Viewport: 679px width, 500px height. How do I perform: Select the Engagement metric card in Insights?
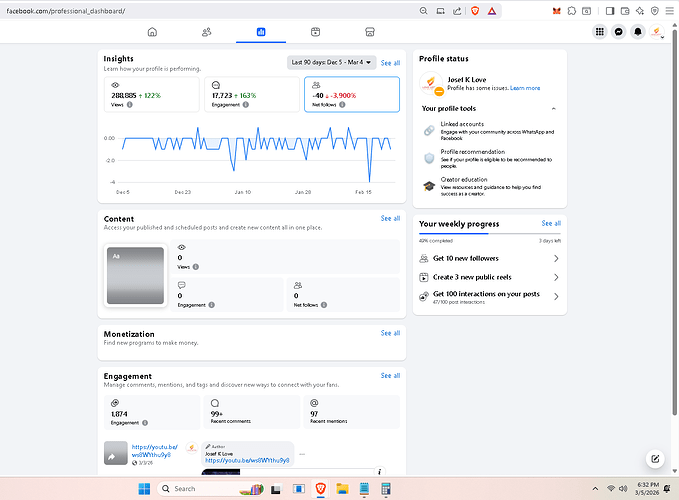tap(252, 94)
